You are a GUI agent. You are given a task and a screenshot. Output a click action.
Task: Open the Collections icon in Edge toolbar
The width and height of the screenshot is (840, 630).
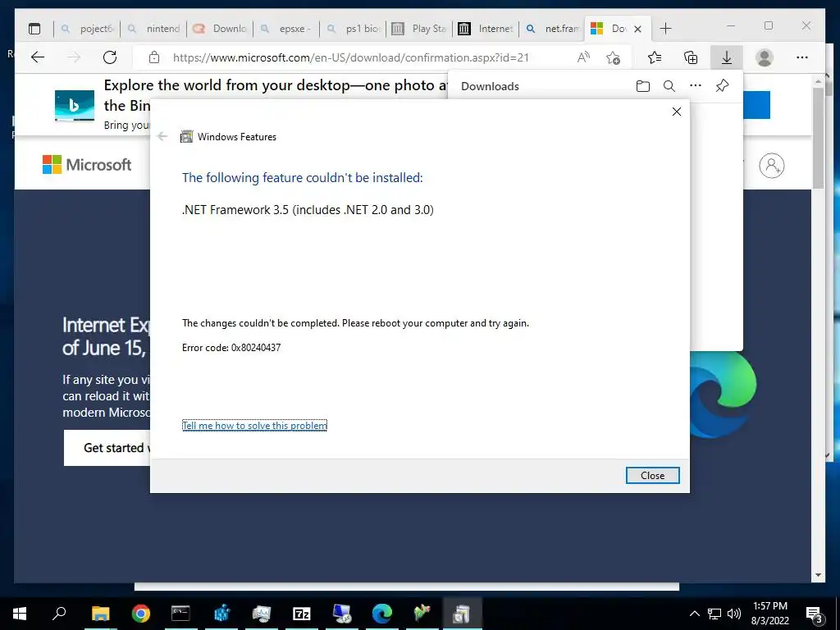click(x=691, y=57)
